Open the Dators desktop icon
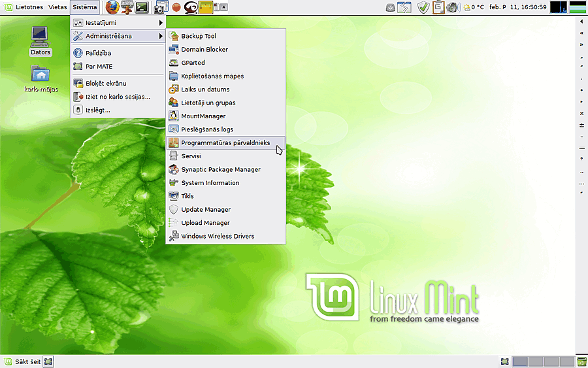Screen dimensions: 588x368 pyautogui.click(x=40, y=41)
